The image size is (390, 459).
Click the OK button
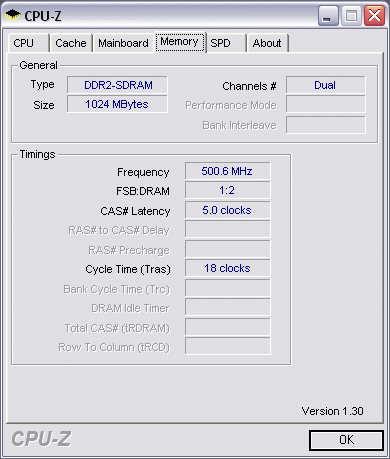click(x=346, y=440)
